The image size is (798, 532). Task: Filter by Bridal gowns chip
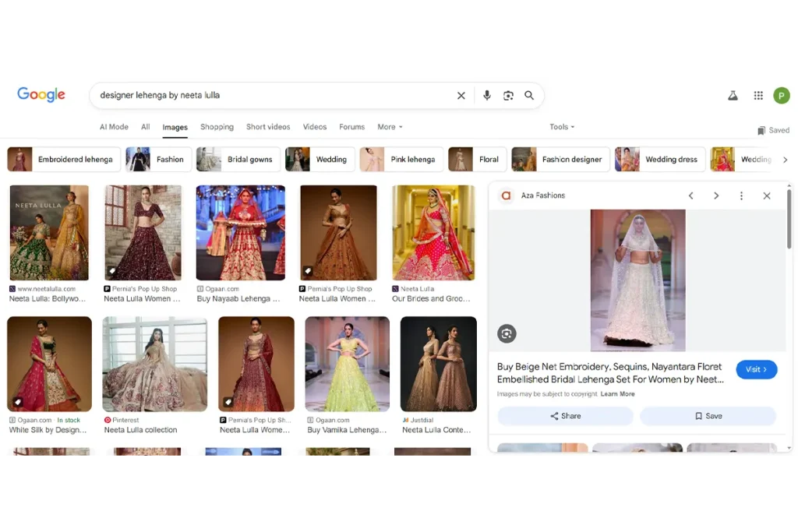pos(238,159)
